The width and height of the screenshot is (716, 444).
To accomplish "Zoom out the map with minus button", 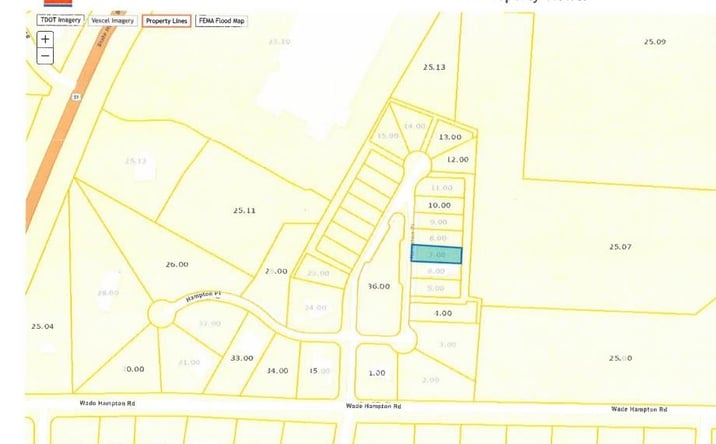I will click(x=45, y=56).
